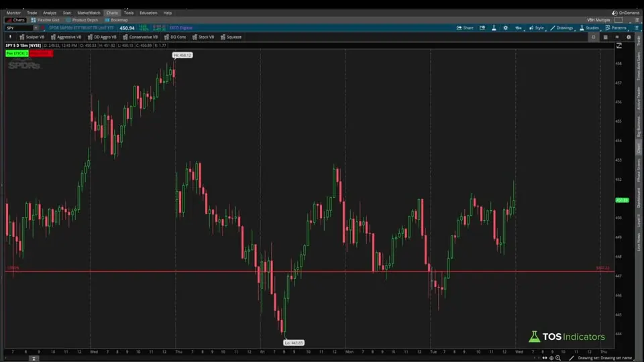Expand the symbol selector dropdown arrow
644x362 pixels.
[36, 28]
